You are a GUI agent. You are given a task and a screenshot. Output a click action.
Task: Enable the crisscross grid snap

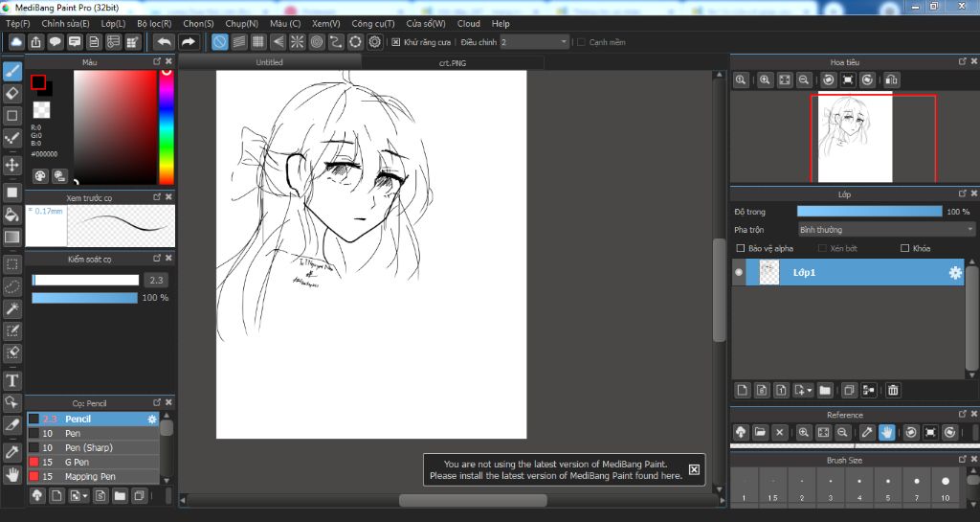258,42
